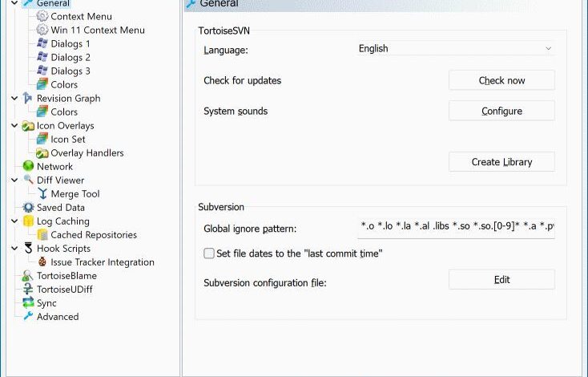The width and height of the screenshot is (588, 377).
Task: Click the Overlay Handlers folder icon
Action: tap(42, 153)
